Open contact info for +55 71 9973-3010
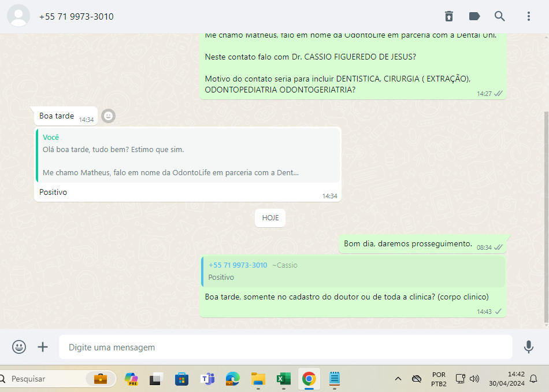Viewport: 549px width, 392px height. [76, 16]
